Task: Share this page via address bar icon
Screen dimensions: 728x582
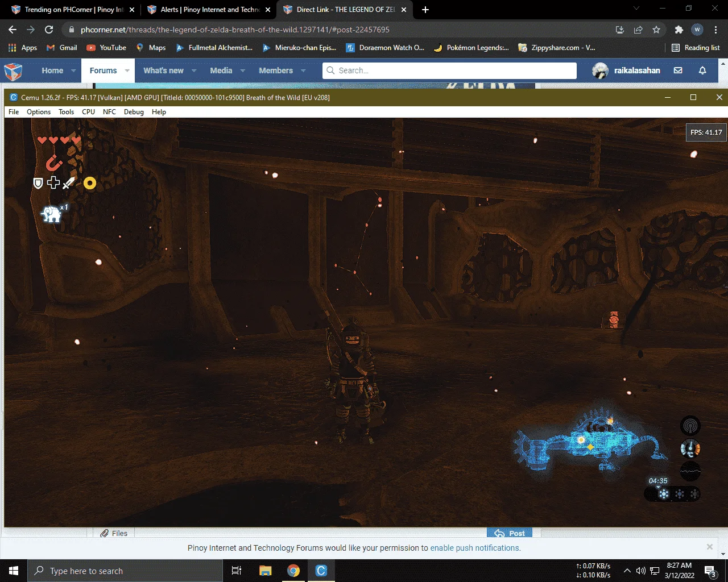Action: 638,30
